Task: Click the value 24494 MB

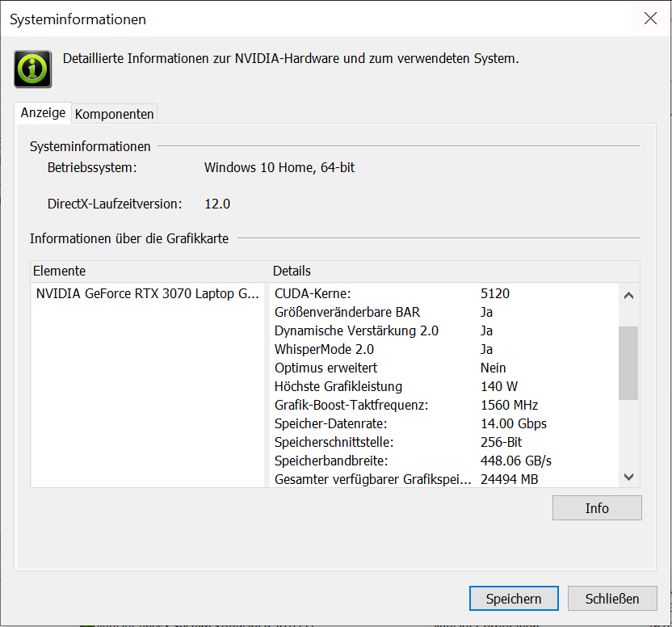Action: (509, 479)
